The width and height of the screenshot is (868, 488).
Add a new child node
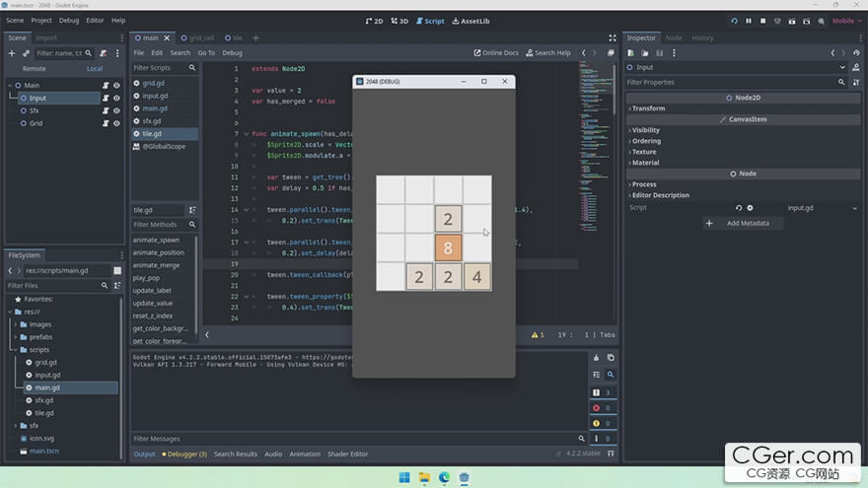click(x=12, y=53)
